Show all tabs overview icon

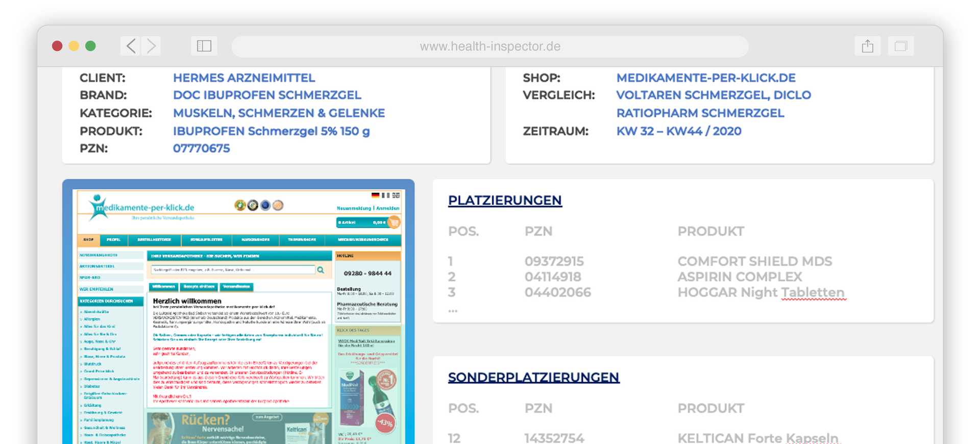(x=901, y=46)
